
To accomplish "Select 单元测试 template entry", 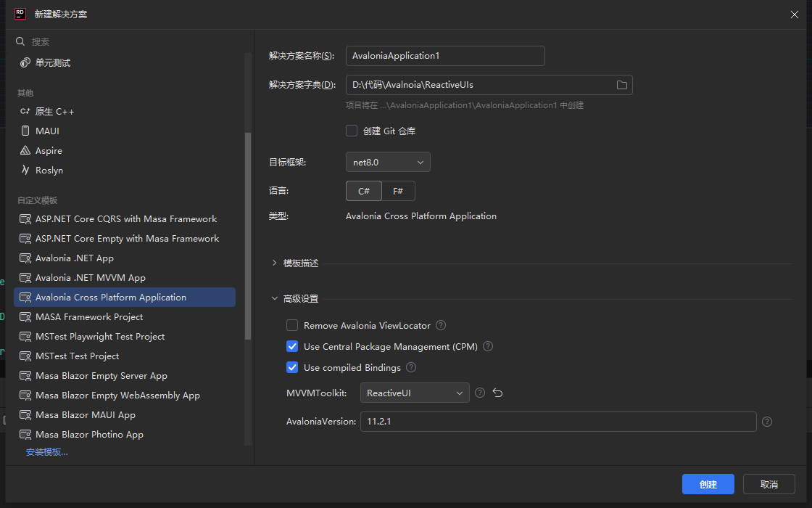I will (125, 62).
